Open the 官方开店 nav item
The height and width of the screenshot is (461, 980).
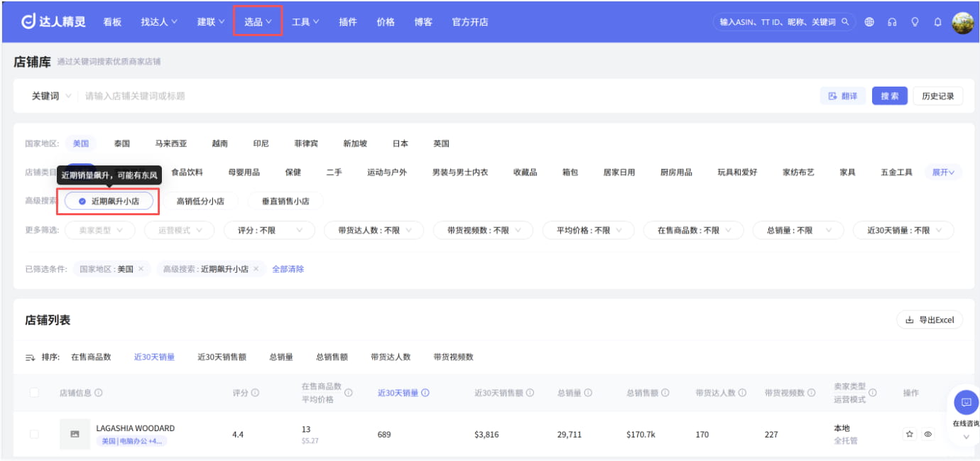(470, 22)
